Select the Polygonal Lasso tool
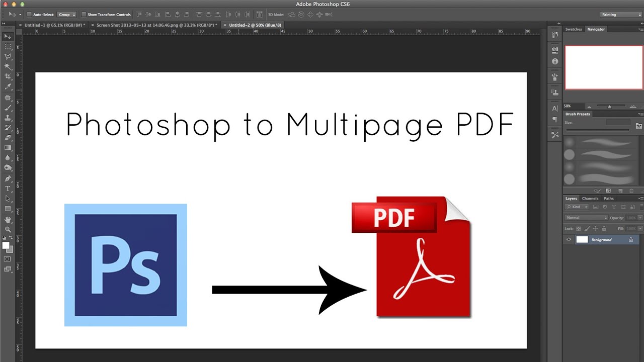This screenshot has height=362, width=644. click(x=8, y=56)
